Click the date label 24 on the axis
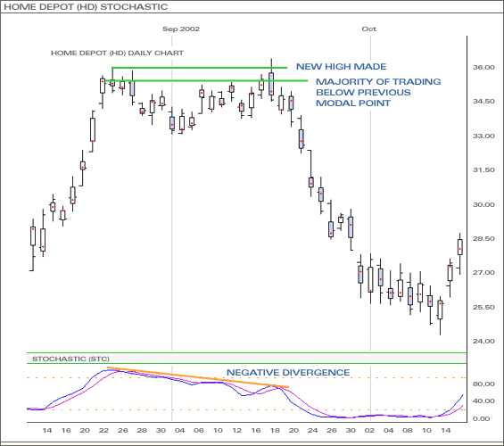 click(313, 430)
